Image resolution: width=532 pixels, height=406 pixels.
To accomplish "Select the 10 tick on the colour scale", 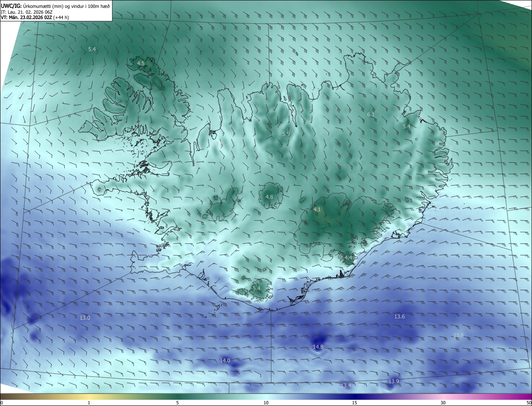I will (266, 403).
